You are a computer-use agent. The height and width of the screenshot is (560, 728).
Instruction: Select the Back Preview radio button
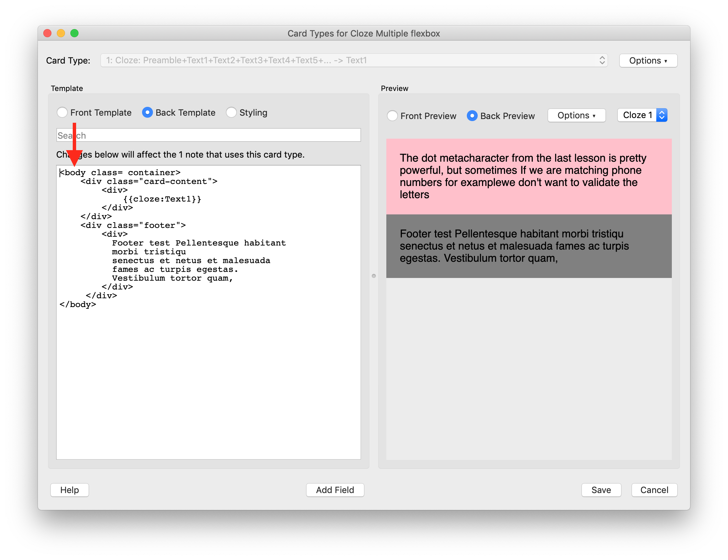472,116
